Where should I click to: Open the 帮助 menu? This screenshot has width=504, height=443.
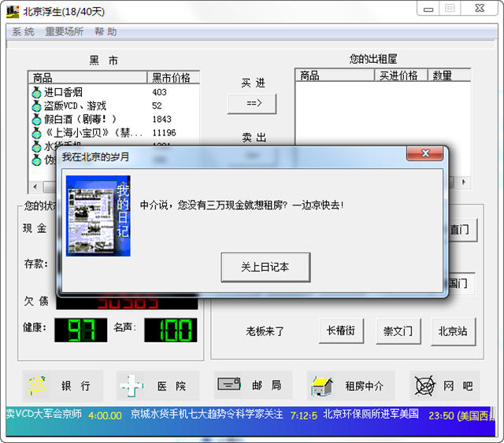pyautogui.click(x=105, y=32)
